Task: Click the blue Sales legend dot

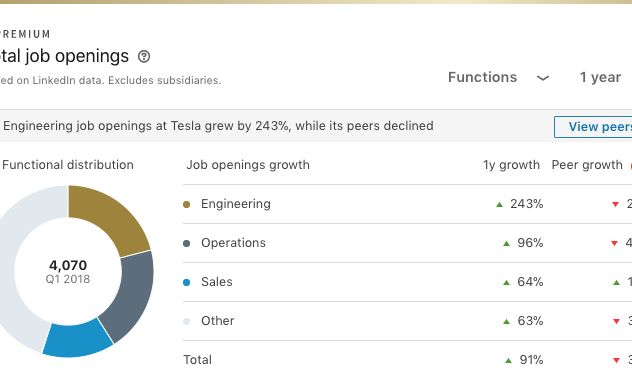Action: coord(186,283)
